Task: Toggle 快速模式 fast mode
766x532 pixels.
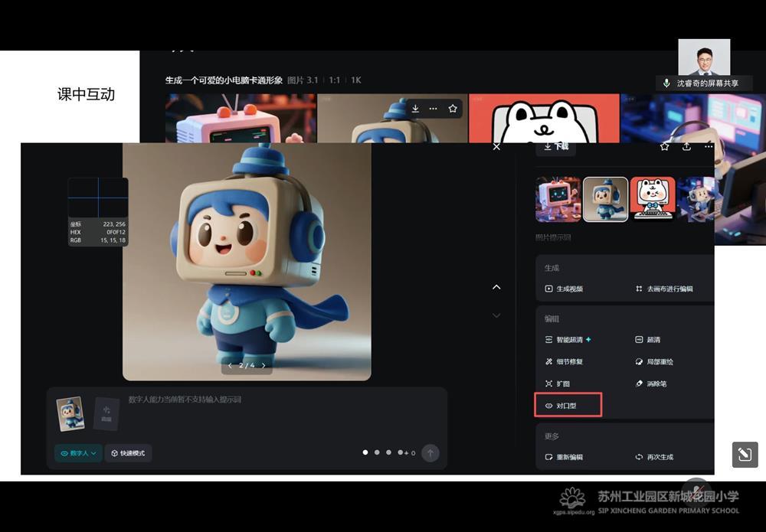Action: [128, 453]
